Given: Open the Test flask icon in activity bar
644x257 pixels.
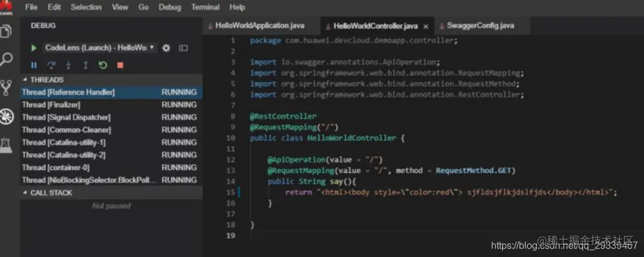Looking at the screenshot, I should point(6,145).
